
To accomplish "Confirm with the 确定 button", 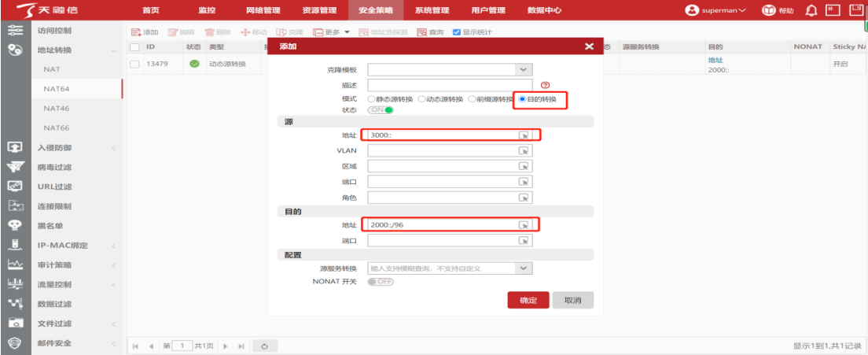I will [528, 300].
